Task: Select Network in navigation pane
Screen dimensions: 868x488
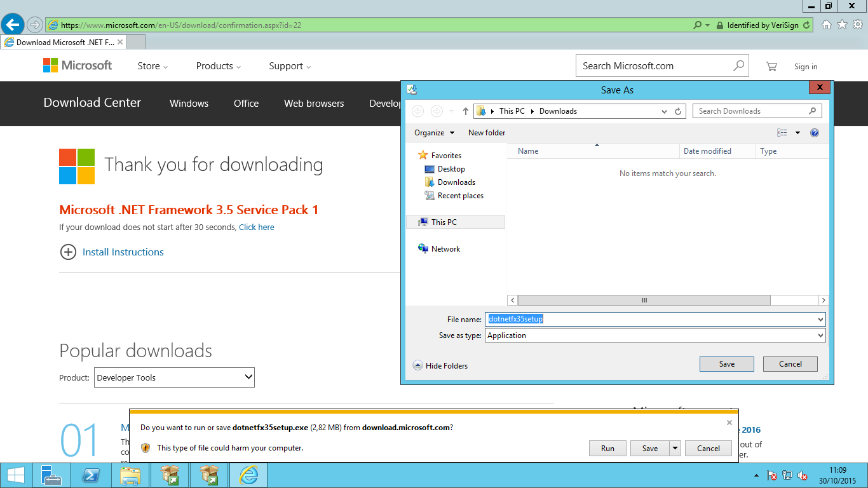Action: 445,249
